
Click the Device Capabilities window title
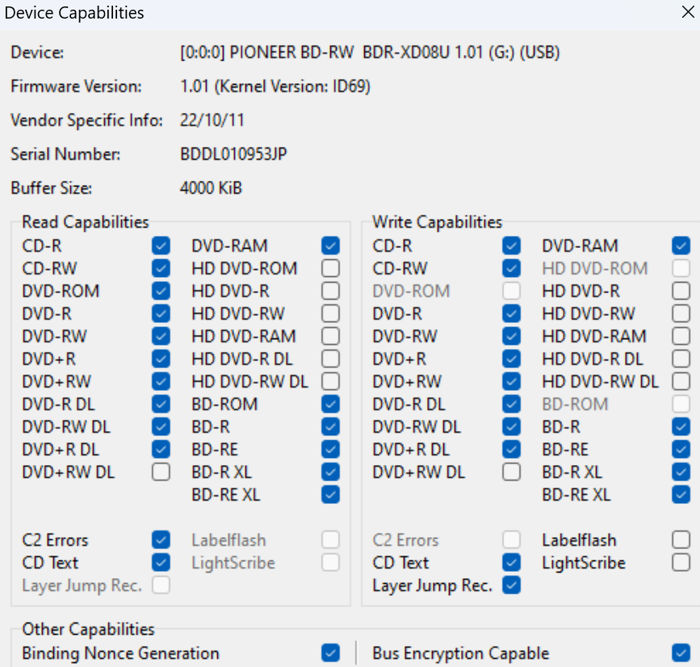click(x=74, y=13)
